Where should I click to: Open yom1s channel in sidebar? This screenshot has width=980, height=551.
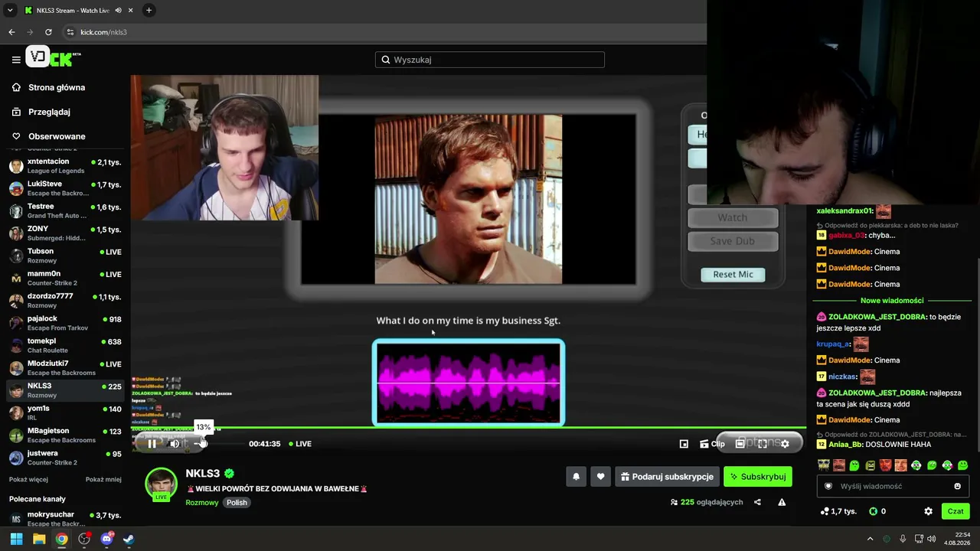pyautogui.click(x=65, y=412)
